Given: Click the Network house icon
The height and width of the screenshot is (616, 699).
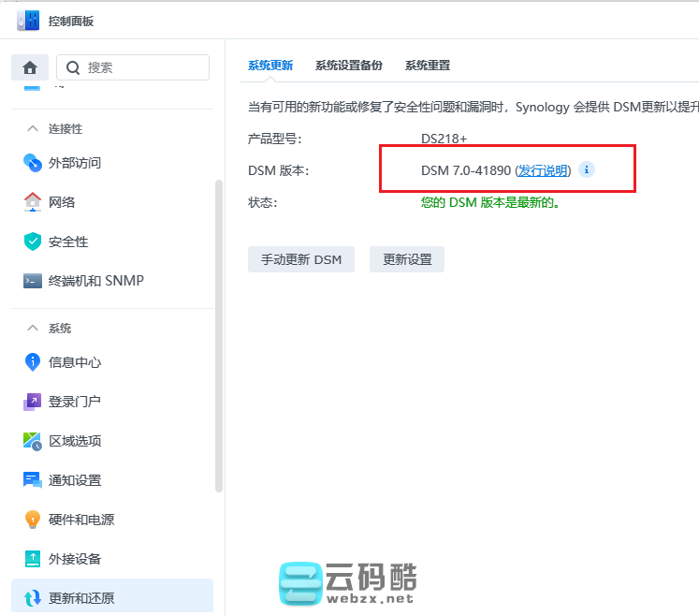Looking at the screenshot, I should 33,202.
